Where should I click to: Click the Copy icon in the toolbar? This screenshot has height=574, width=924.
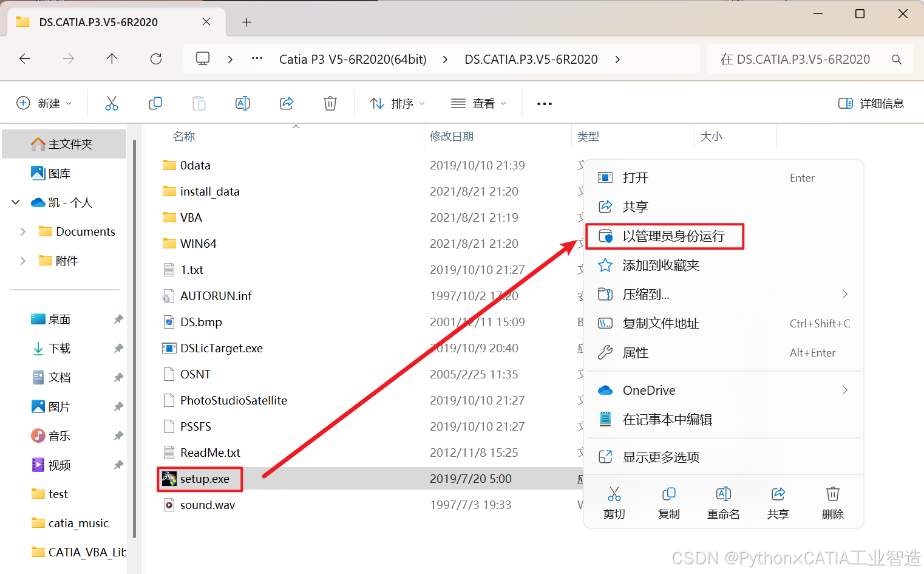tap(155, 103)
